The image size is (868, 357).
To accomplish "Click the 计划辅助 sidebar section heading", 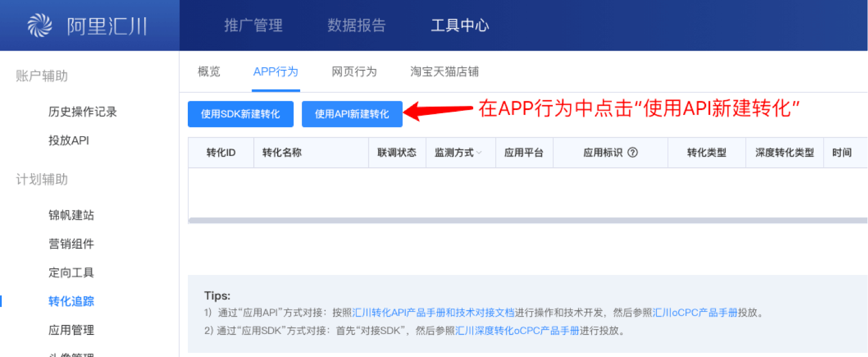I will coord(42,180).
